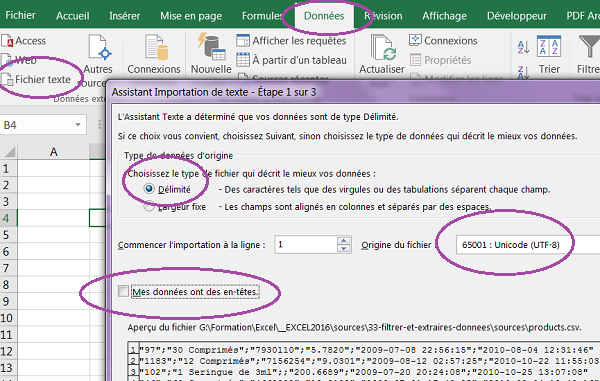Image resolution: width=600 pixels, height=381 pixels.
Task: Select row 1 header
Action: 8,168
